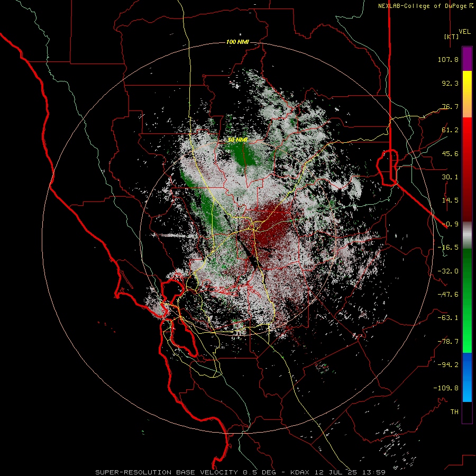Select the -32.0 scale value
The image size is (476, 476).
(448, 271)
